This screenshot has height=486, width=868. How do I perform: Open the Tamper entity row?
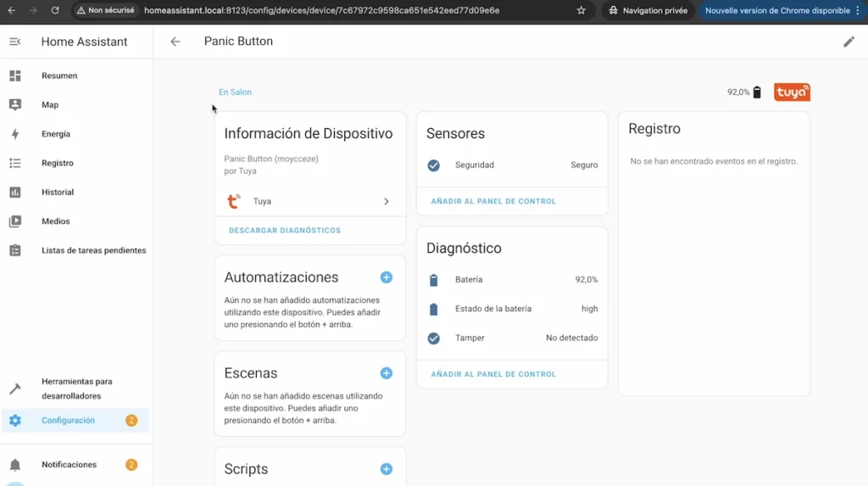click(512, 338)
